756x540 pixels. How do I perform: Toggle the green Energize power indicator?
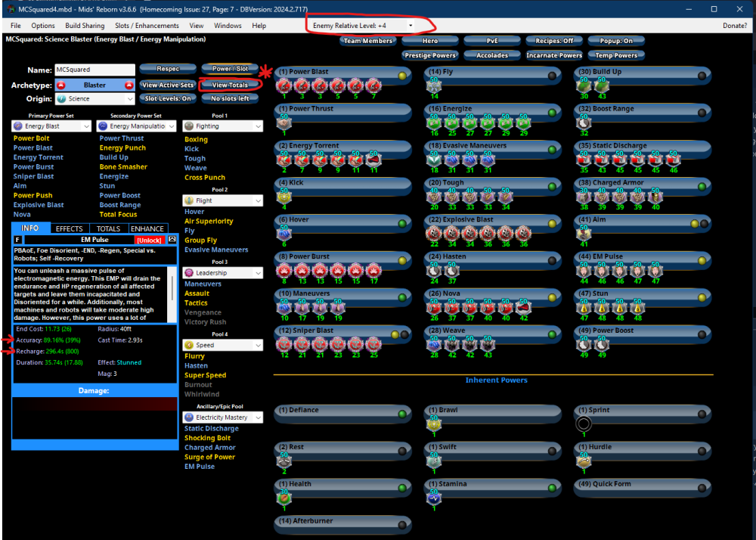[552, 112]
